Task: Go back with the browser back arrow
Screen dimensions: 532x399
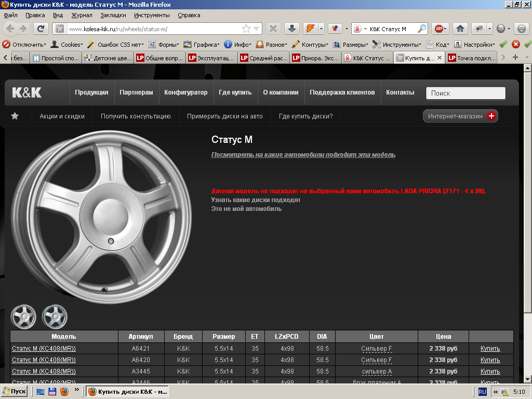Action: click(10, 29)
